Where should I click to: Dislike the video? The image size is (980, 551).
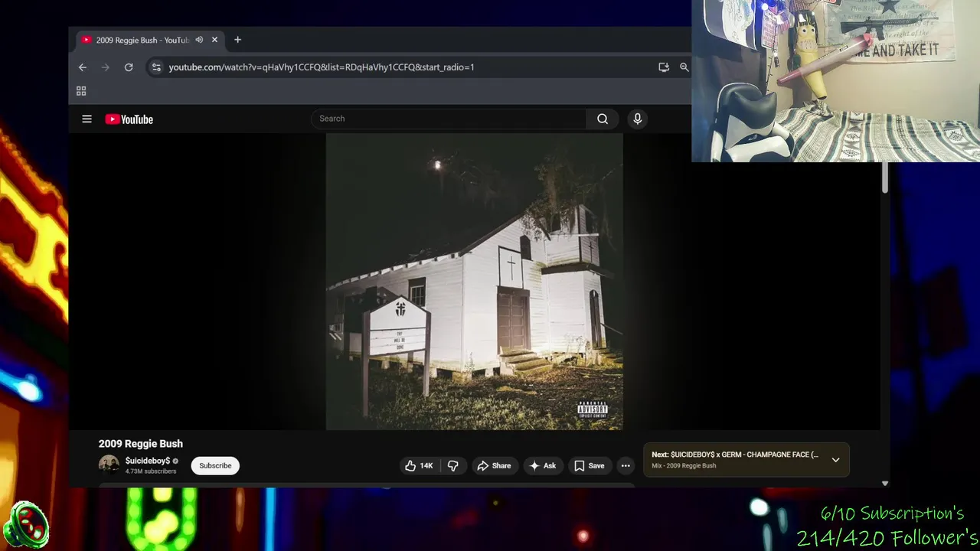pyautogui.click(x=452, y=465)
